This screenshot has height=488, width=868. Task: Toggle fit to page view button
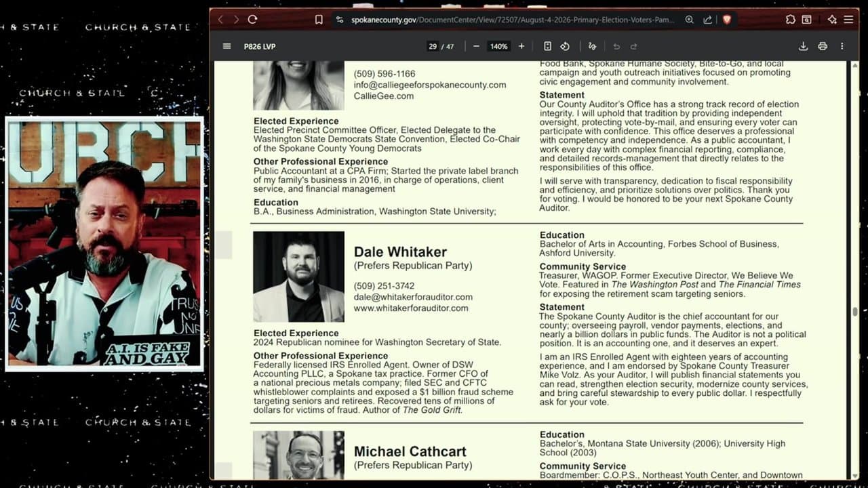point(547,46)
